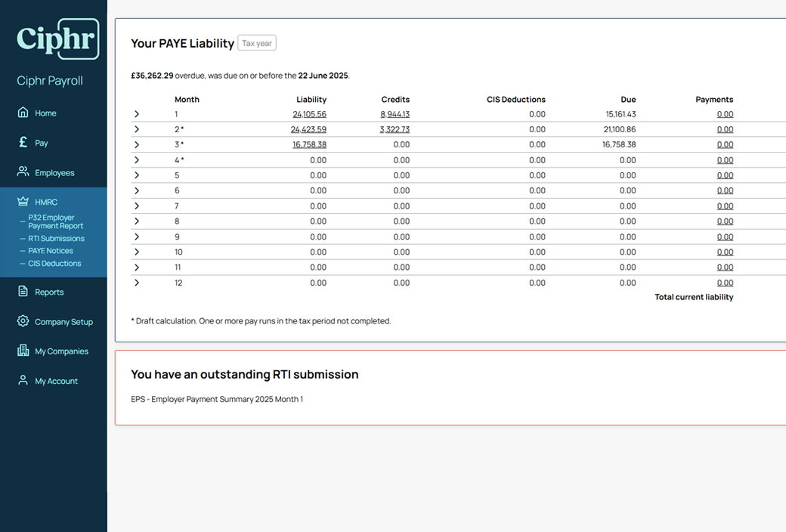Click the HMRC crown icon
This screenshot has height=532, width=786.
(23, 202)
